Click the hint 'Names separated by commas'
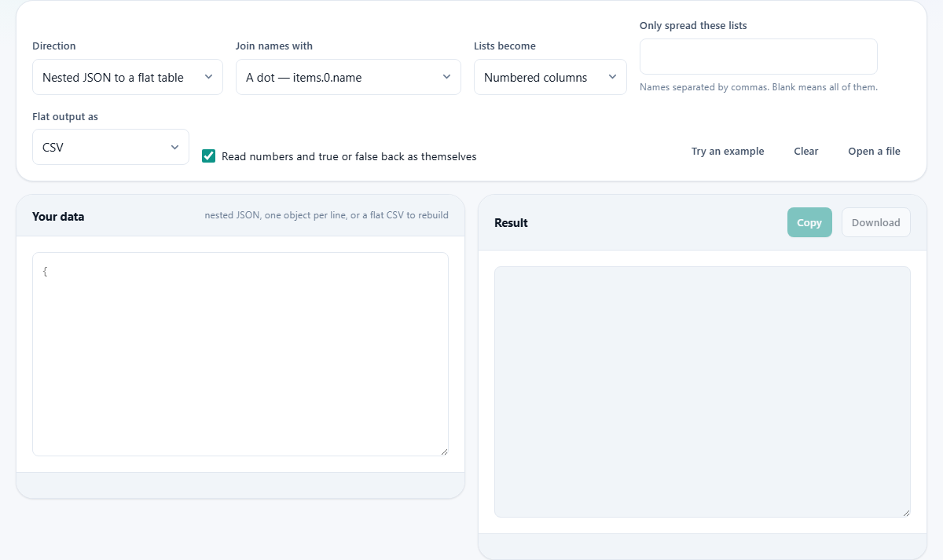The width and height of the screenshot is (943, 560). (x=758, y=87)
